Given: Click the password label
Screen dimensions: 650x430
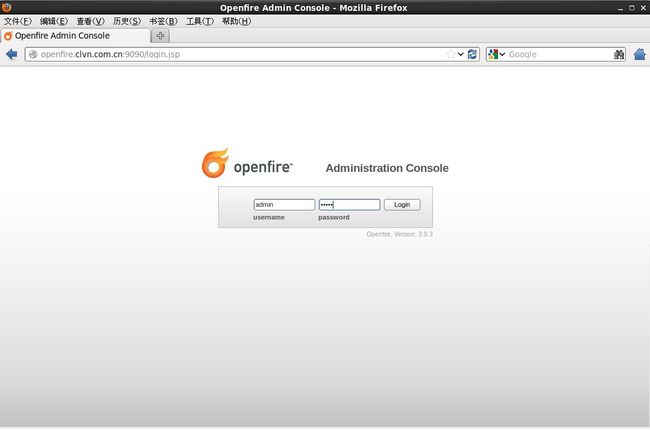Looking at the screenshot, I should click(x=334, y=217).
